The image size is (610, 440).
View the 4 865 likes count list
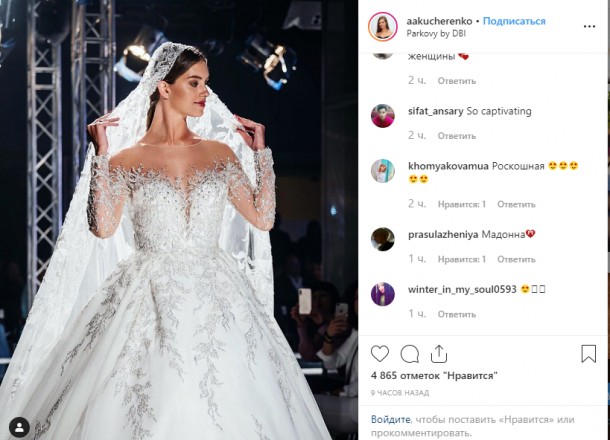coord(434,376)
